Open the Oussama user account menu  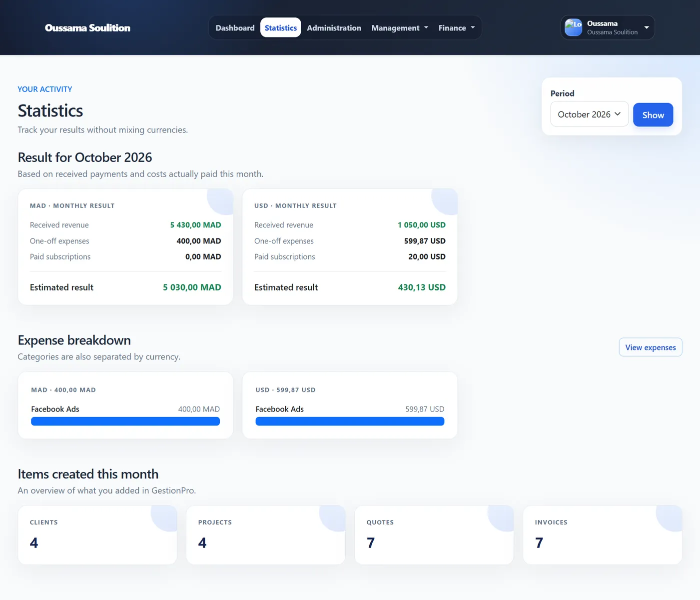pyautogui.click(x=608, y=27)
